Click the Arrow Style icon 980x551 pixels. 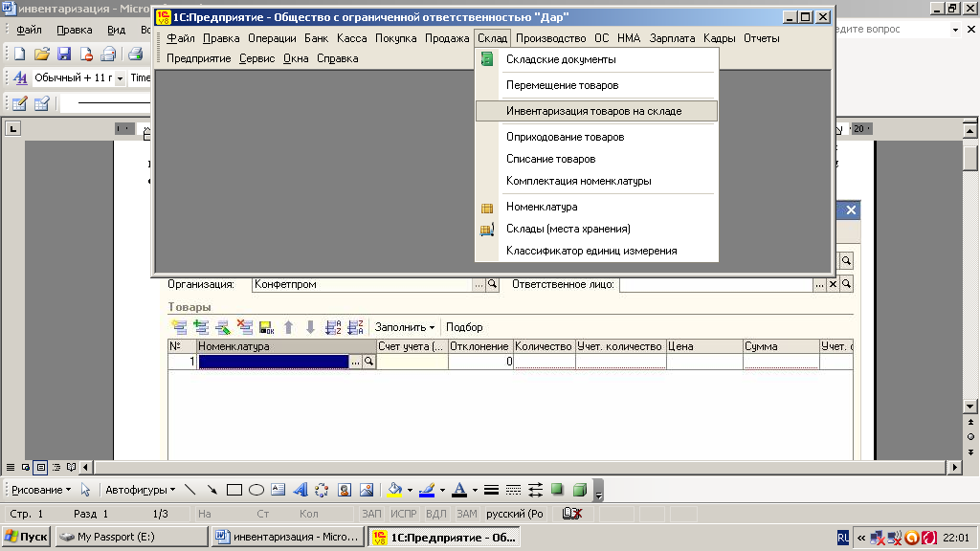coord(535,490)
